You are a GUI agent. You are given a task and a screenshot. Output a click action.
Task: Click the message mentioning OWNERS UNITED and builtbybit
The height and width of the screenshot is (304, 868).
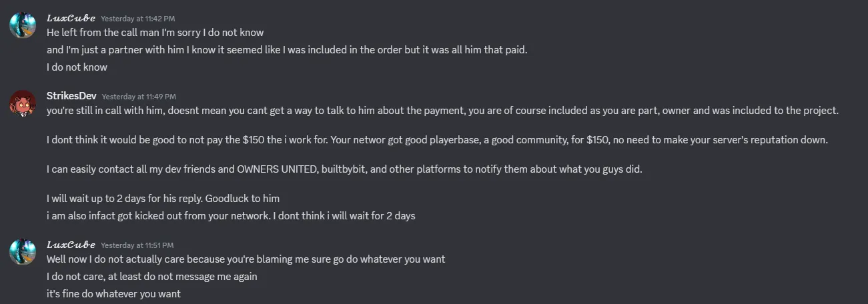[x=344, y=169]
